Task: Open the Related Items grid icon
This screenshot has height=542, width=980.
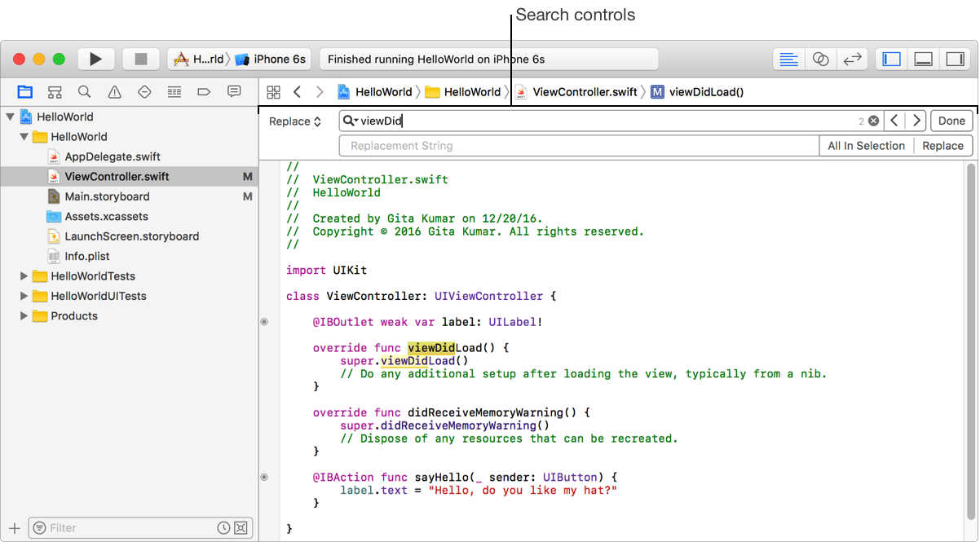Action: pos(273,92)
